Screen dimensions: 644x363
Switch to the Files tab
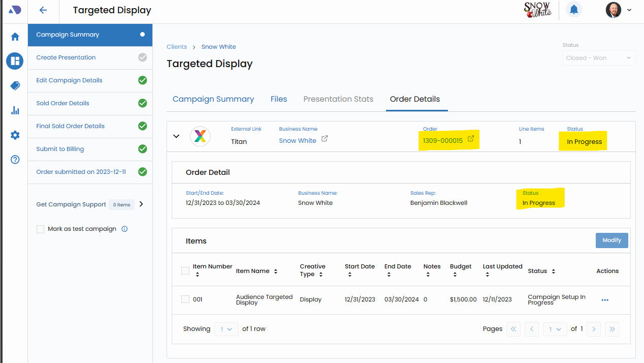(278, 99)
